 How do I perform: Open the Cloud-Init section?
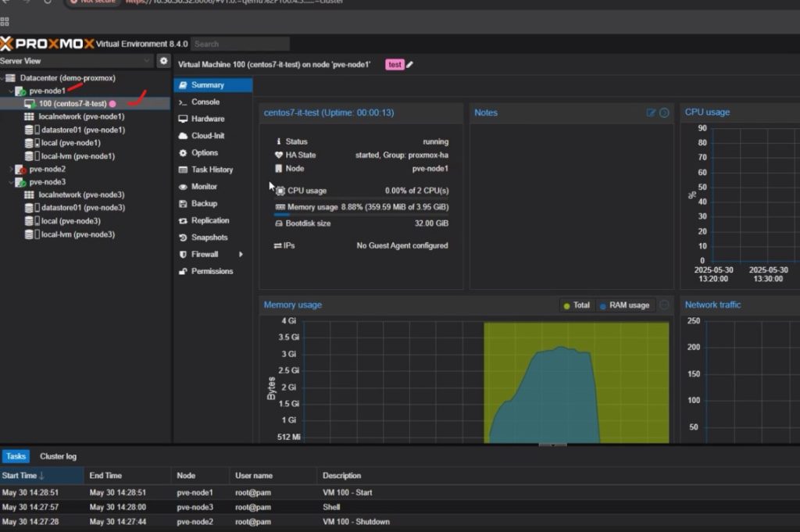212,136
